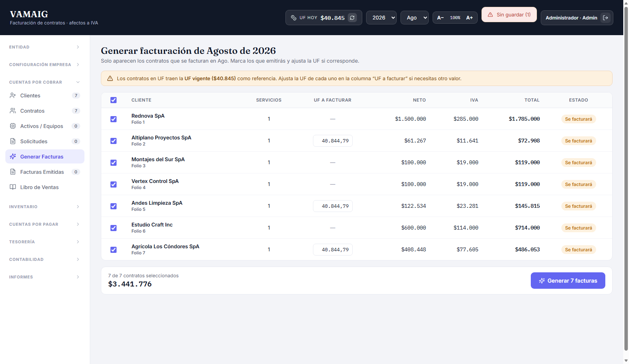The width and height of the screenshot is (629, 364).
Task: Click the Libro de Ventas book icon
Action: pyautogui.click(x=13, y=187)
